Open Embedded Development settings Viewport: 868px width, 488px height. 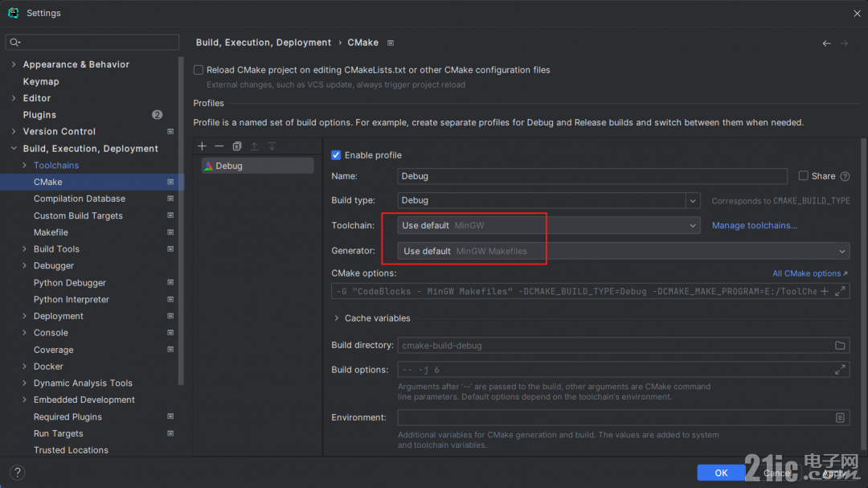point(84,400)
